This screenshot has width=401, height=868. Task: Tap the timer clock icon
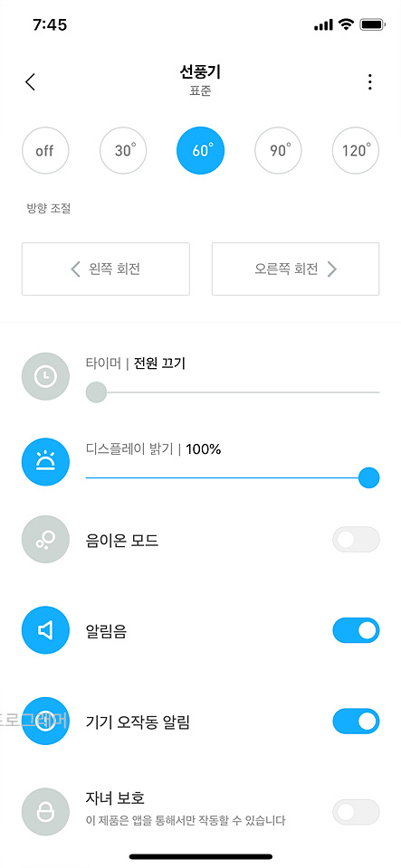45,377
